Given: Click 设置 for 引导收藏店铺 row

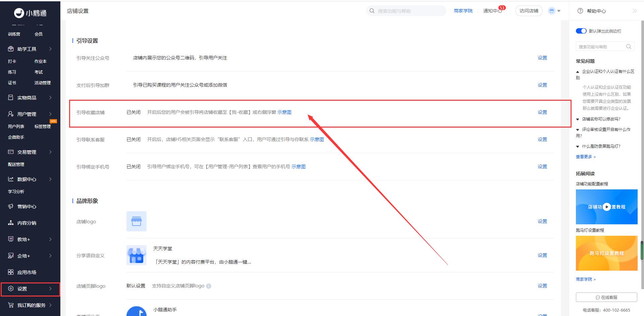Looking at the screenshot, I should pos(542,112).
